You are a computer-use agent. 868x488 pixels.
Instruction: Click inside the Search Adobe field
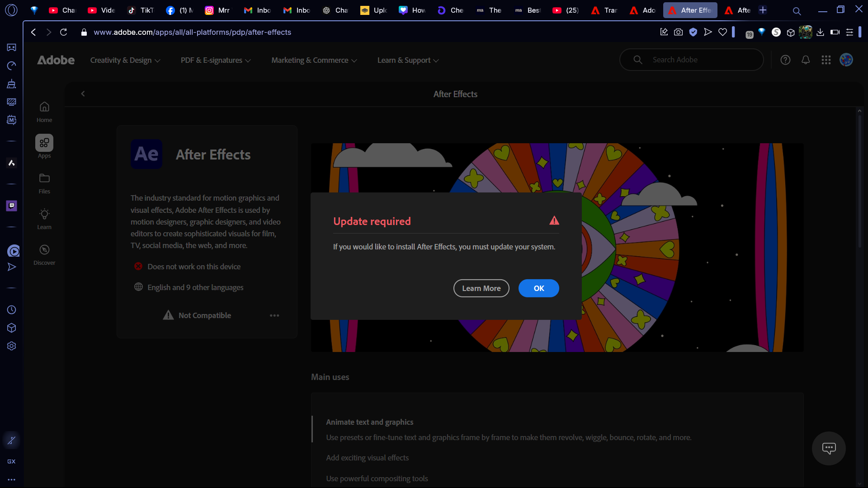point(692,60)
